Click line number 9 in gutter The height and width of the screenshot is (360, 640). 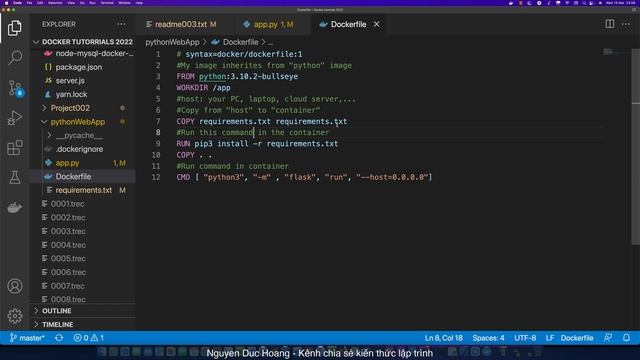point(158,144)
